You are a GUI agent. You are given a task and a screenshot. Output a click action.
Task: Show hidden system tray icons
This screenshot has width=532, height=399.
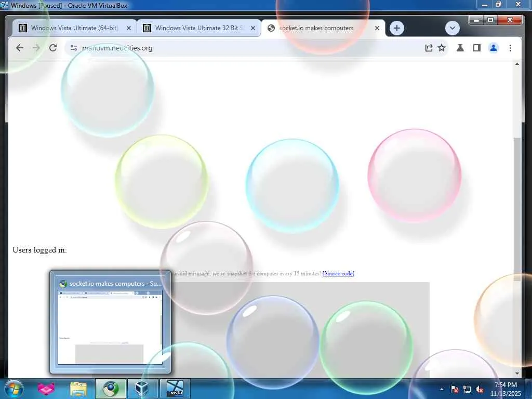pyautogui.click(x=442, y=389)
